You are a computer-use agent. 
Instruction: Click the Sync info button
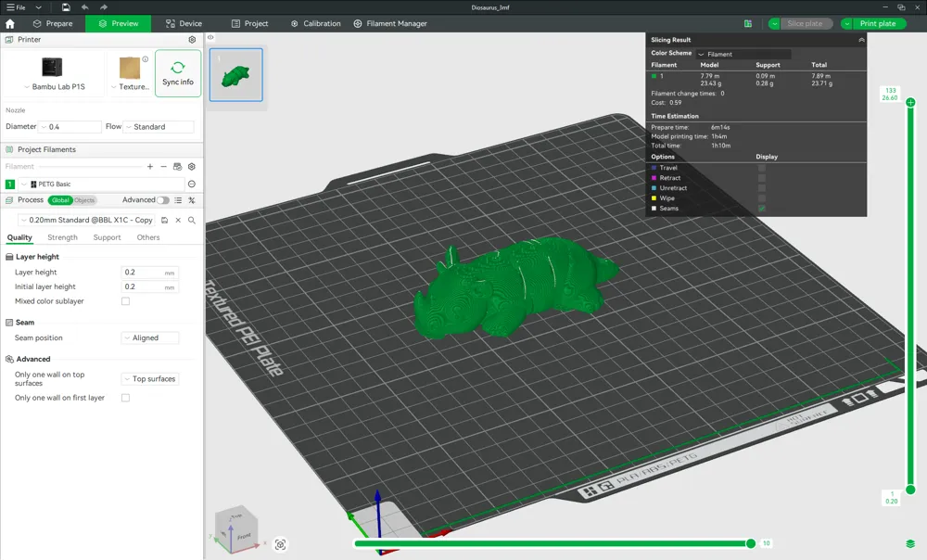pyautogui.click(x=178, y=73)
